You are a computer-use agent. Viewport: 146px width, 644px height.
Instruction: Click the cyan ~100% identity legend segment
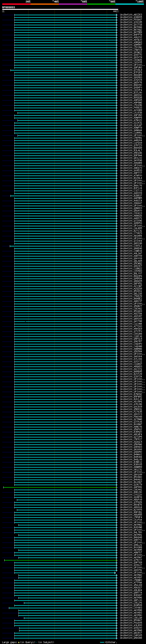pos(130,4)
